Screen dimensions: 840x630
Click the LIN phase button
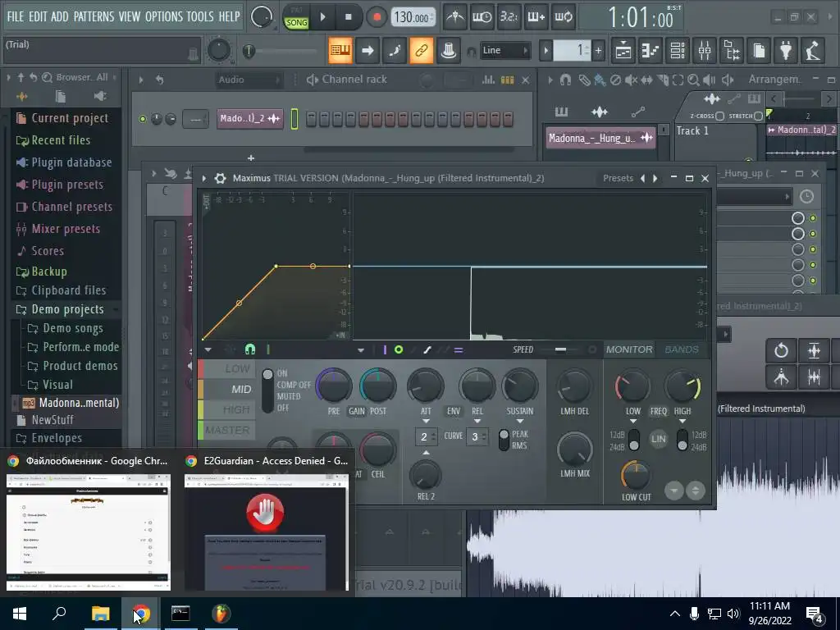click(659, 439)
